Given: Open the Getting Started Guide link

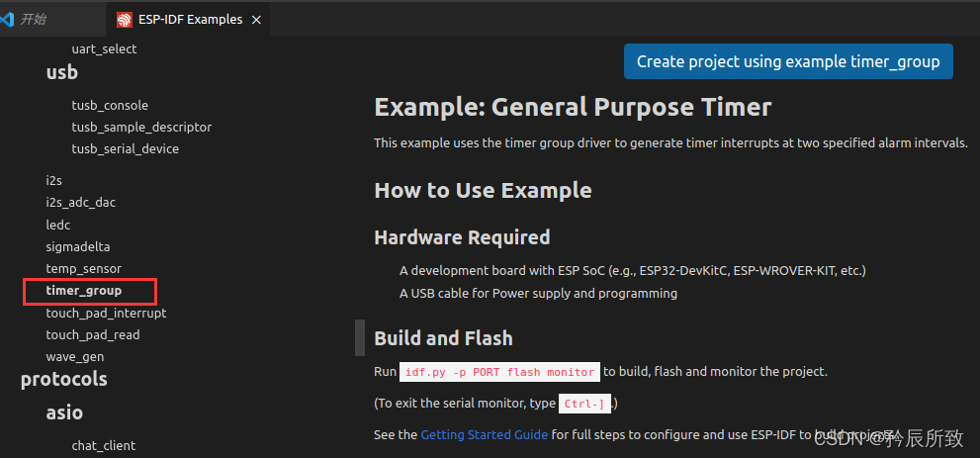Looking at the screenshot, I should (x=485, y=434).
